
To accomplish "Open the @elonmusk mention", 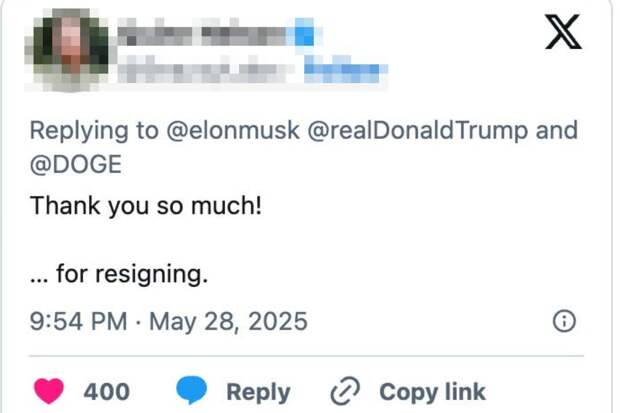I will [x=232, y=130].
